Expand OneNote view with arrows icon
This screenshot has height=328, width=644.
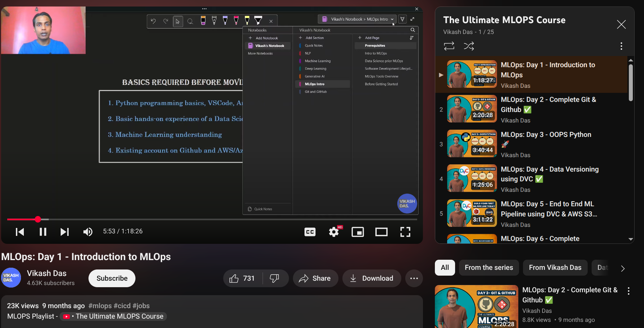point(412,19)
